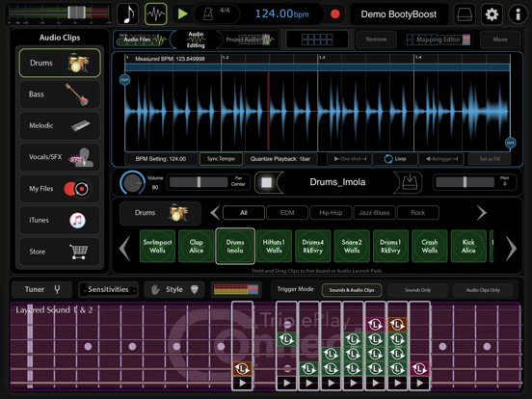Open the musical note sounds view
532x399 pixels.
click(x=127, y=13)
